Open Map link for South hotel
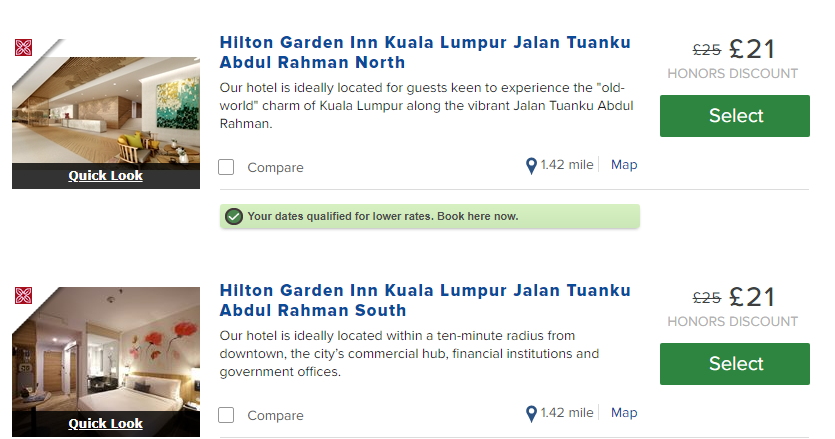Viewport: 835px width, 439px height. tap(624, 413)
